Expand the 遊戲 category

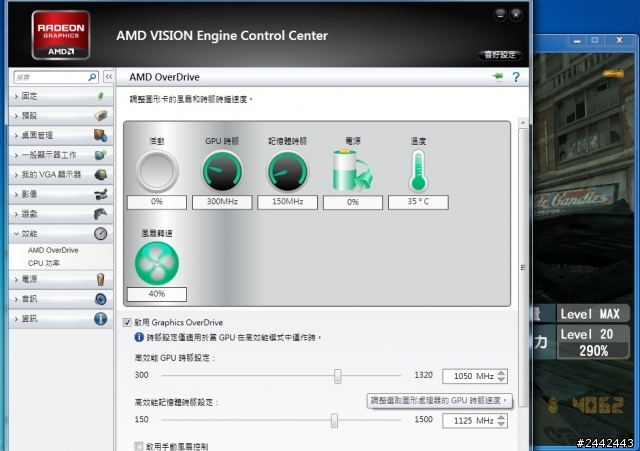[61, 214]
